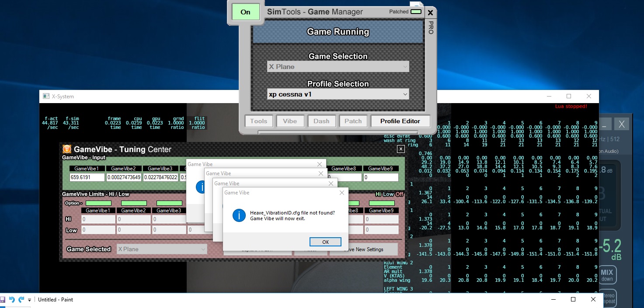Click the GameVibe1 input field showing 659.6191

point(87,177)
